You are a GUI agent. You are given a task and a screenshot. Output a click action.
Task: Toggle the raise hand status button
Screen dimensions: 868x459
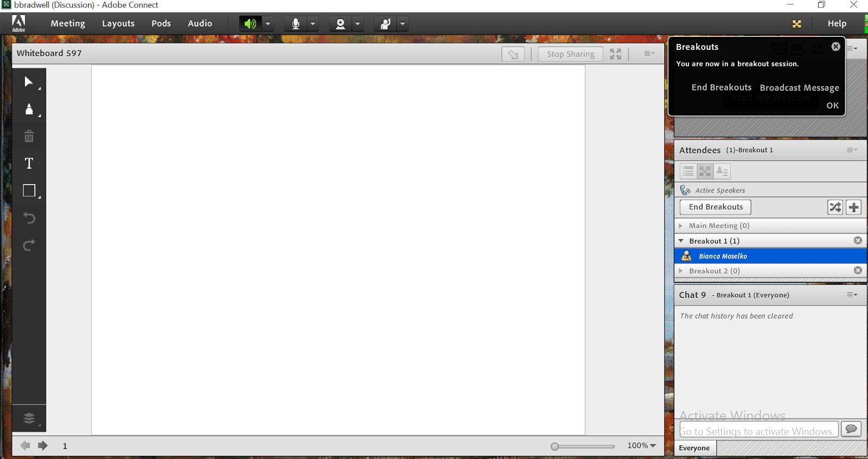tap(385, 23)
